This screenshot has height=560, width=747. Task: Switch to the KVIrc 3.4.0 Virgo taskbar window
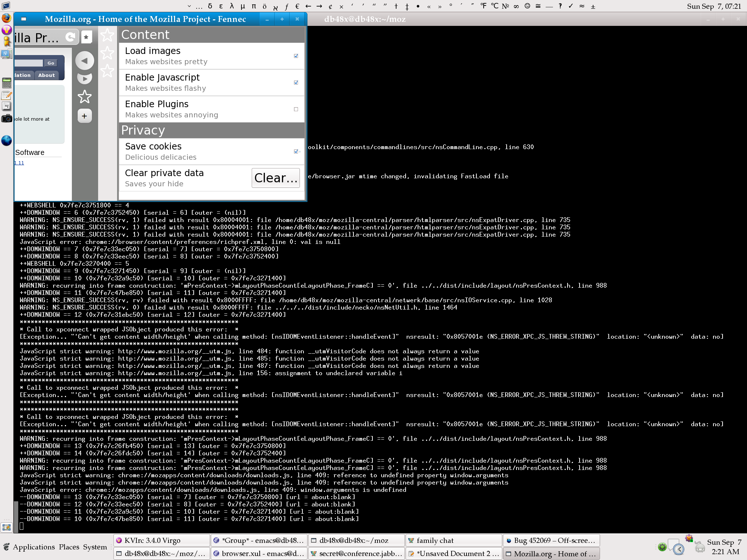pyautogui.click(x=162, y=540)
